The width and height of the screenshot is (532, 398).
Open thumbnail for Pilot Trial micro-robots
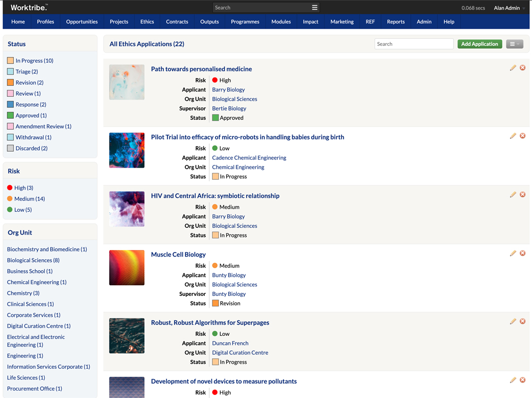point(127,150)
